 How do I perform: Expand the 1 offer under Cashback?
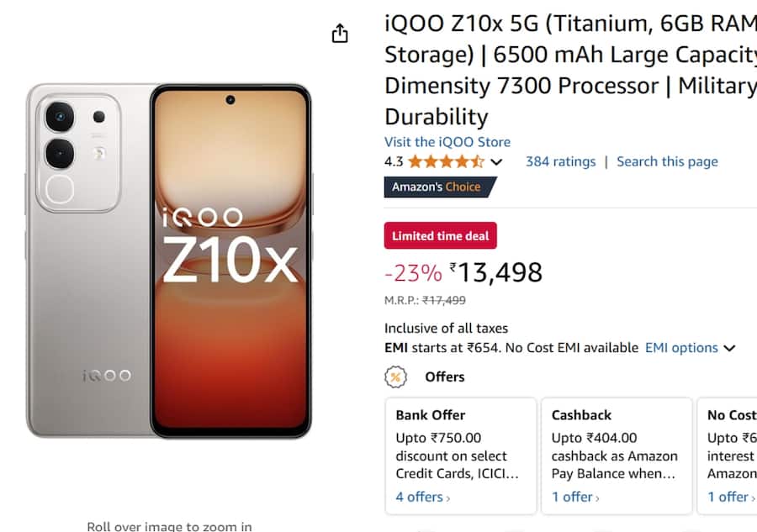574,497
